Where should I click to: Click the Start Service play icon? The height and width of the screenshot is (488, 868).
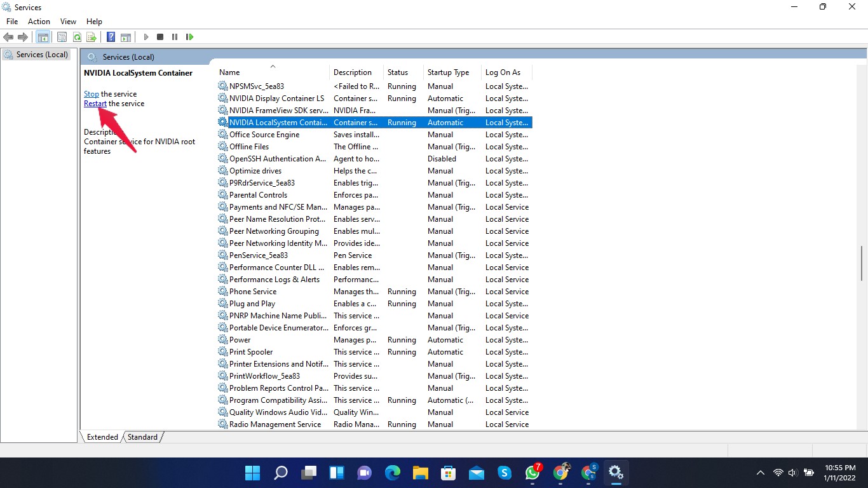point(146,37)
